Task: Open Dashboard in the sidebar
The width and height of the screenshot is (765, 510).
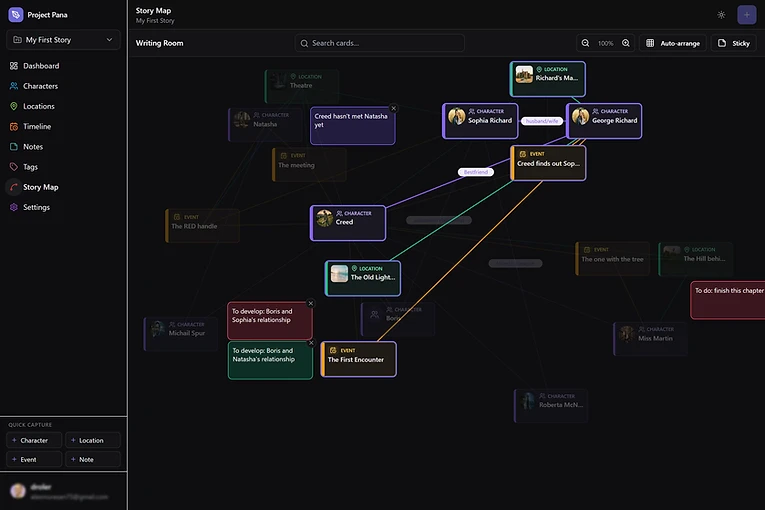Action: click(41, 66)
